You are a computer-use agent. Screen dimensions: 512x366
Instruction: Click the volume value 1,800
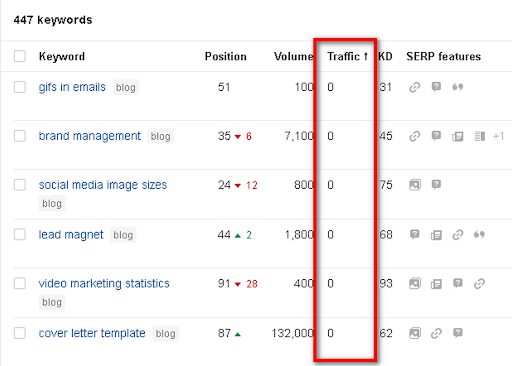(x=299, y=235)
